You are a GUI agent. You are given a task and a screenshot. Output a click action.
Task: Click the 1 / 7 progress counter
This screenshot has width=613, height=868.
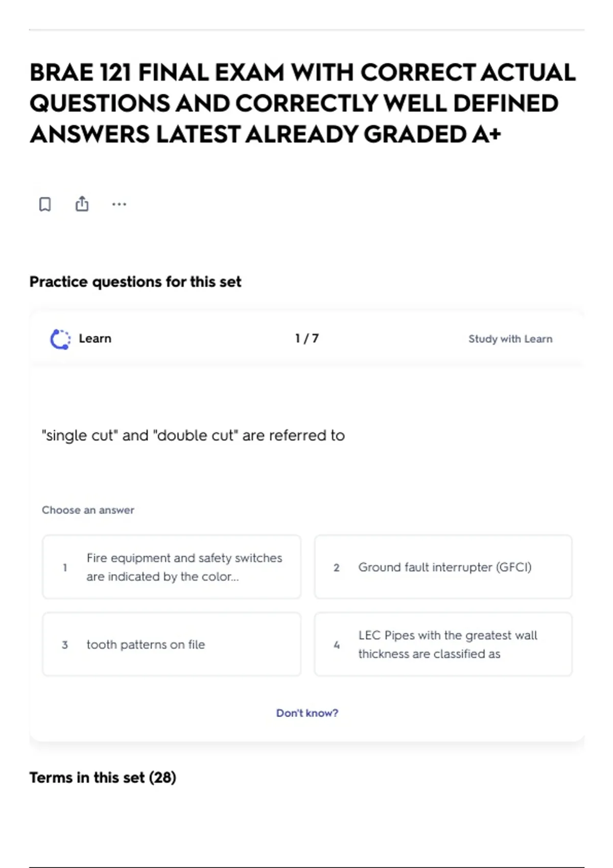point(307,339)
